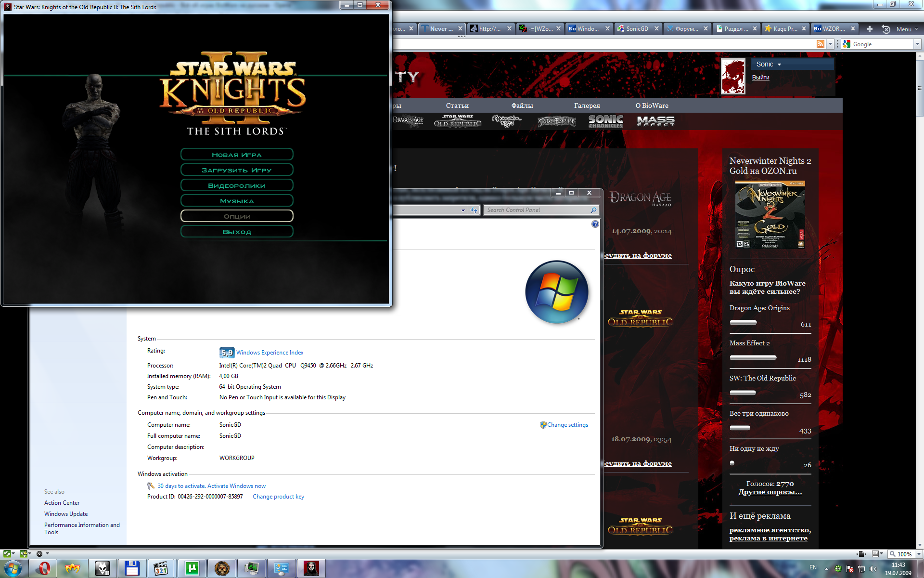Switch to the WZOR browser tab
The width and height of the screenshot is (924, 578).
pyautogui.click(x=834, y=29)
